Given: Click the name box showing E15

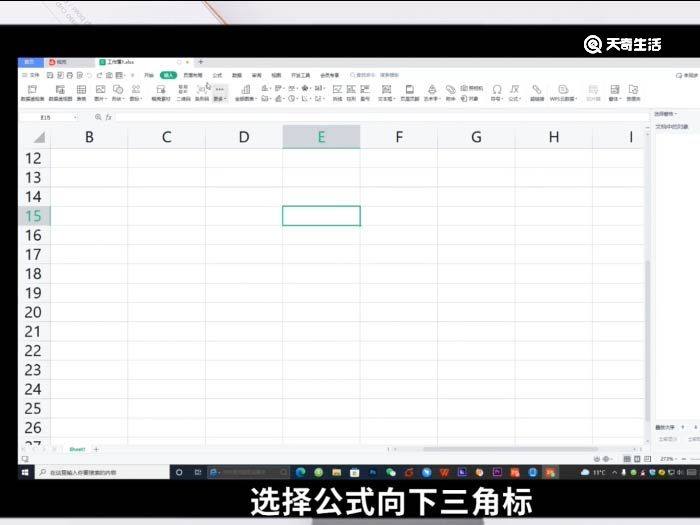Looking at the screenshot, I should click(x=46, y=117).
